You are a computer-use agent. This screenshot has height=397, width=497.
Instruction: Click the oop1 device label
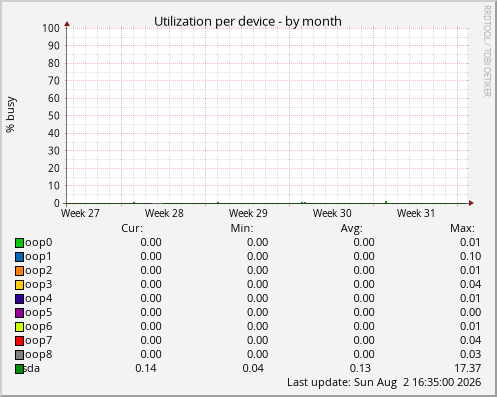pos(39,257)
